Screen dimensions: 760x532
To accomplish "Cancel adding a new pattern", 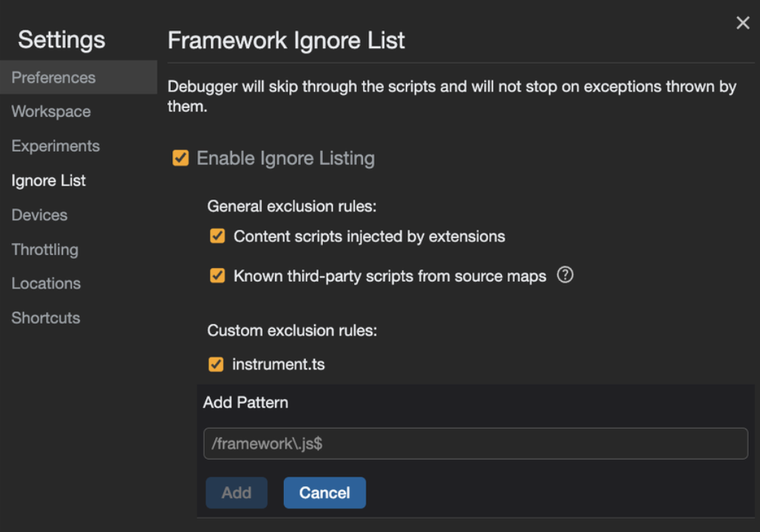I will click(325, 493).
